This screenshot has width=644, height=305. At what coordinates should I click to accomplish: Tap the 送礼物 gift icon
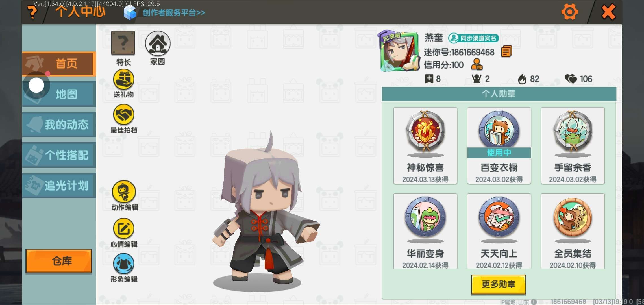pyautogui.click(x=123, y=80)
